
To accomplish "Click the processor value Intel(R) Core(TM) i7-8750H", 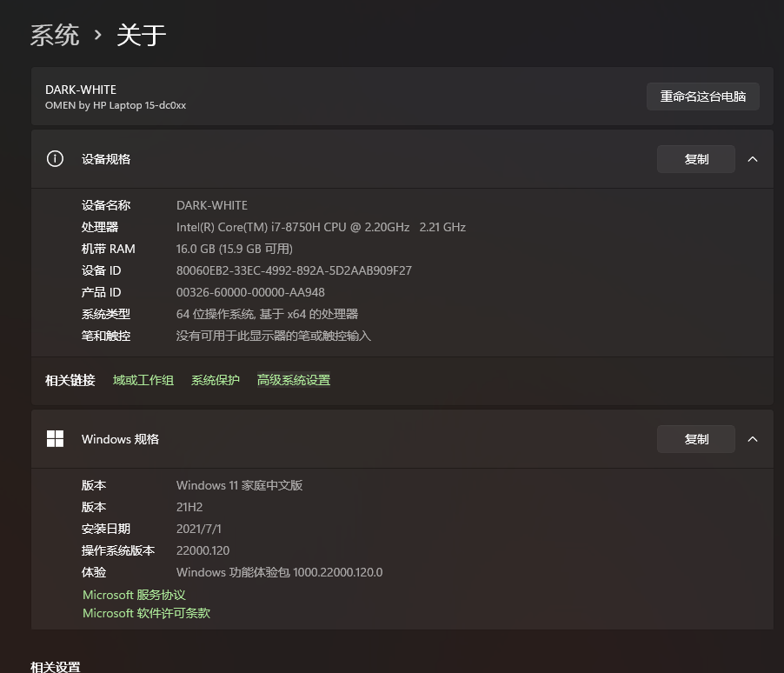I will pos(321,227).
